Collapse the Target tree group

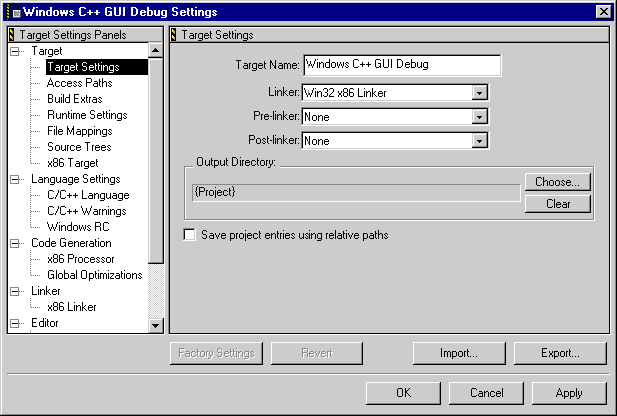15,51
